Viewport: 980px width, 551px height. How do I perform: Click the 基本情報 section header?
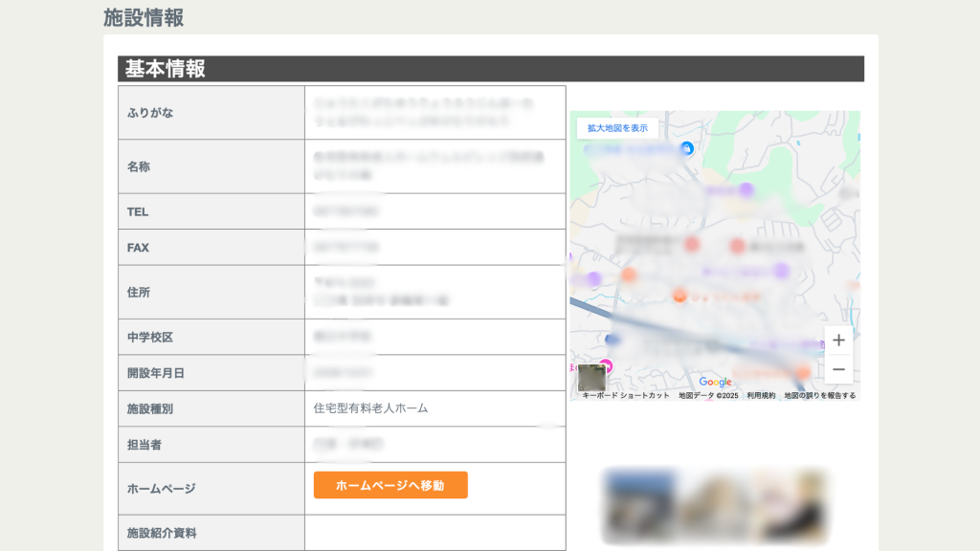[x=165, y=69]
